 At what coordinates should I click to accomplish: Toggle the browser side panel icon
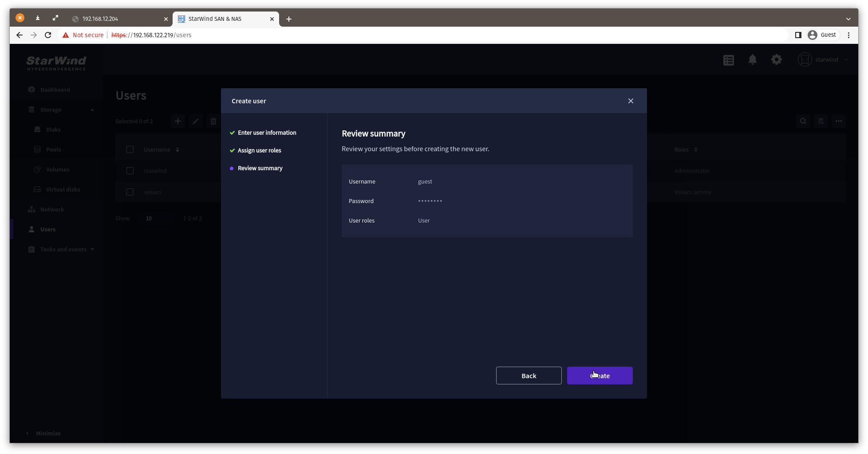[x=798, y=35]
